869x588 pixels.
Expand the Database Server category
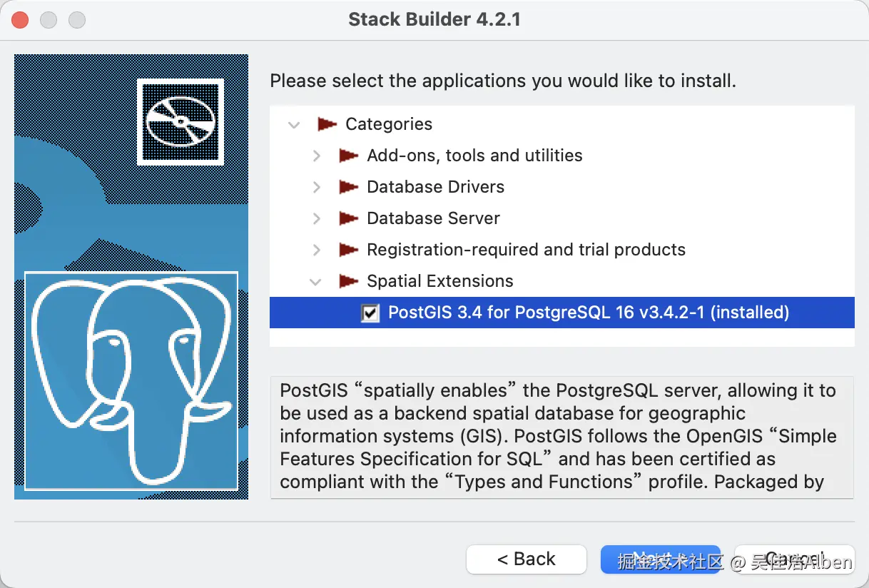[317, 218]
